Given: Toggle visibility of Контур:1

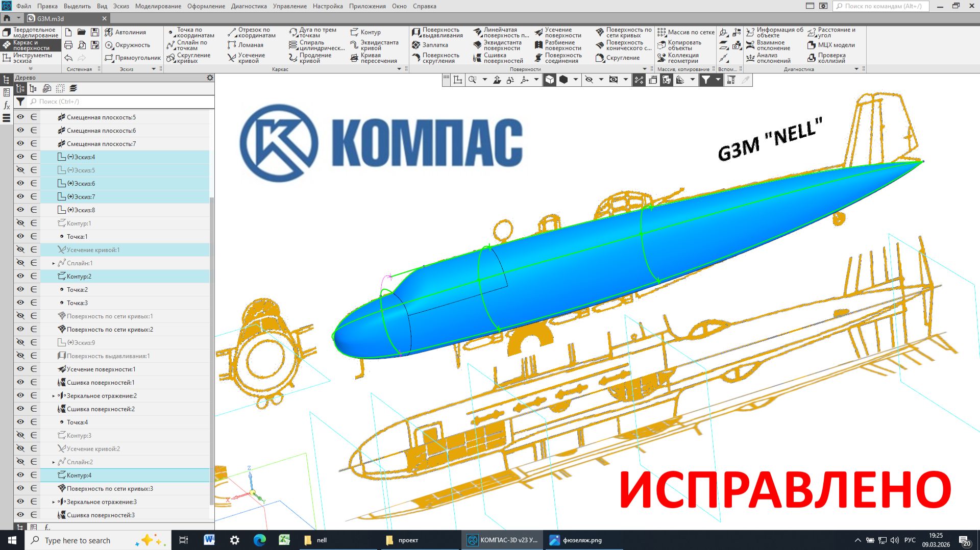Looking at the screenshot, I should click(20, 223).
